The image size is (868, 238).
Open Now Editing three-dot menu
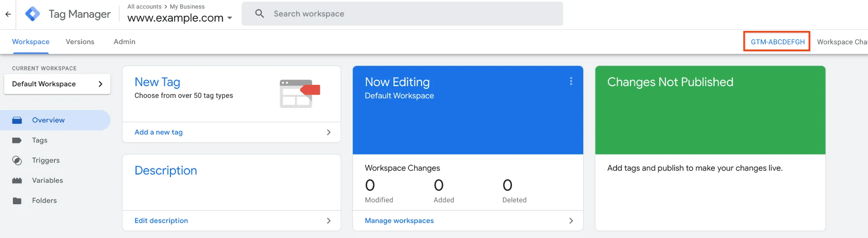pyautogui.click(x=571, y=81)
